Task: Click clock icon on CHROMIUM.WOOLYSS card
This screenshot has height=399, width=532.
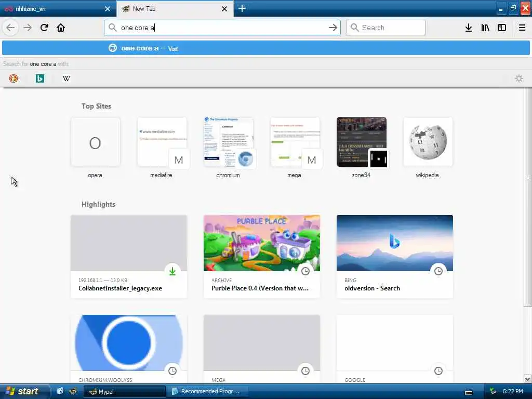Action: coord(172,371)
